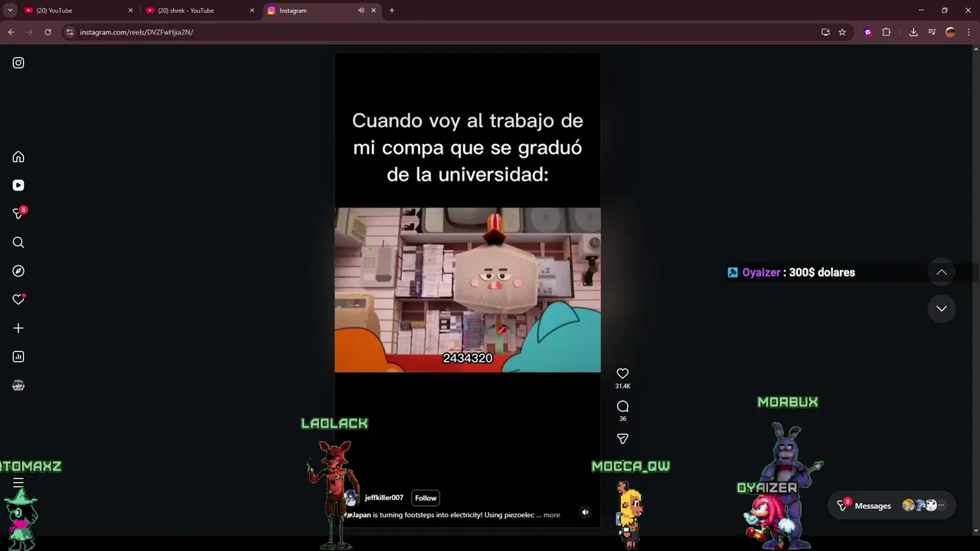Open the purple star extension icon
Viewport: 980px width, 551px height.
pos(867,32)
